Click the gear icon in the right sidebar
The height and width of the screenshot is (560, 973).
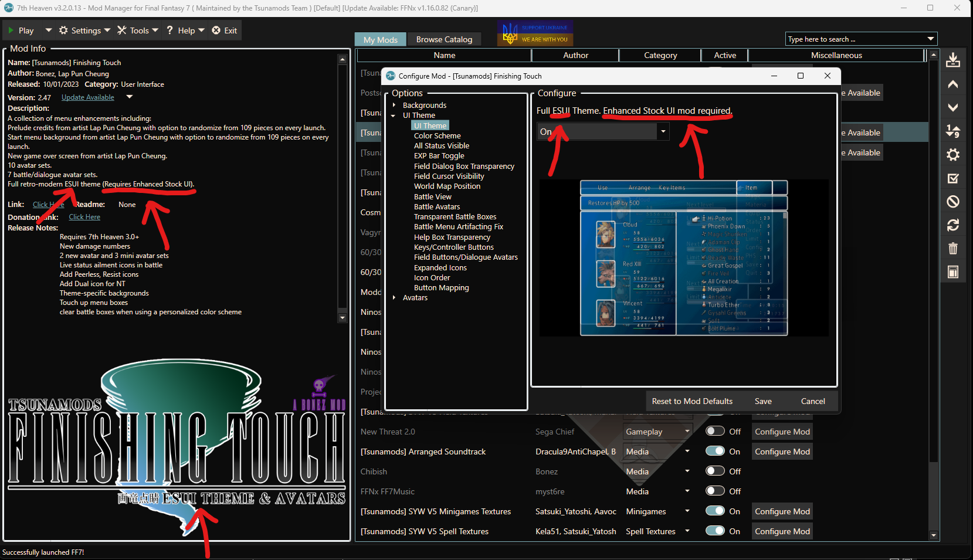[x=953, y=154]
